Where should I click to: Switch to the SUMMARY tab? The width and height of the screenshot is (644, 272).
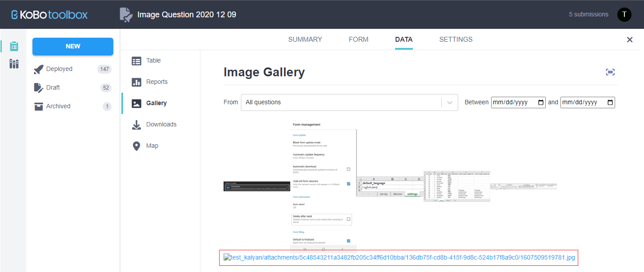tap(305, 39)
